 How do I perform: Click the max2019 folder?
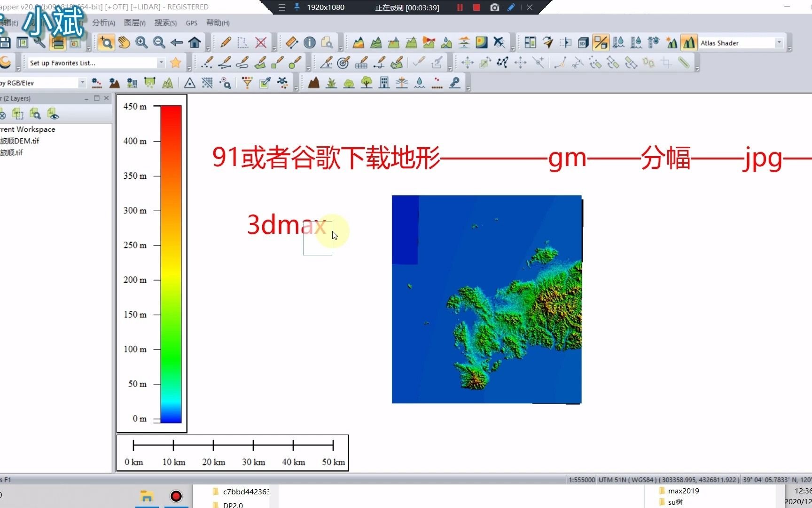click(679, 491)
